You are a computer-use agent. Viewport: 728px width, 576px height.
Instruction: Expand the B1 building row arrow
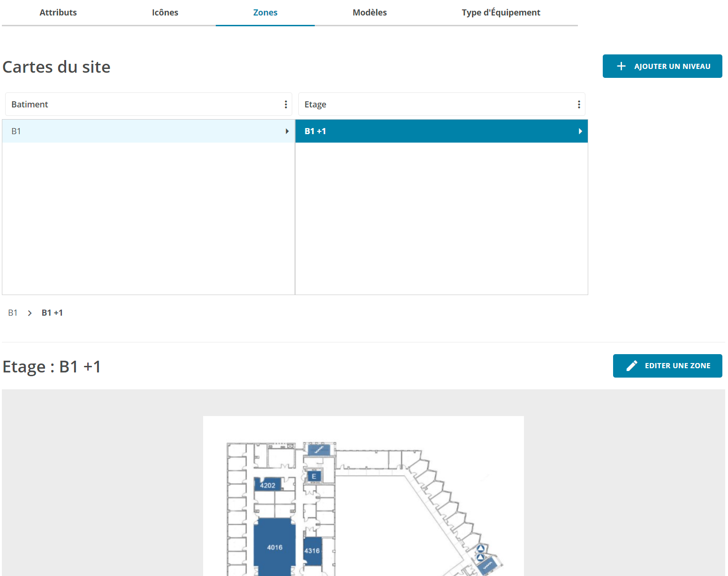pos(287,131)
